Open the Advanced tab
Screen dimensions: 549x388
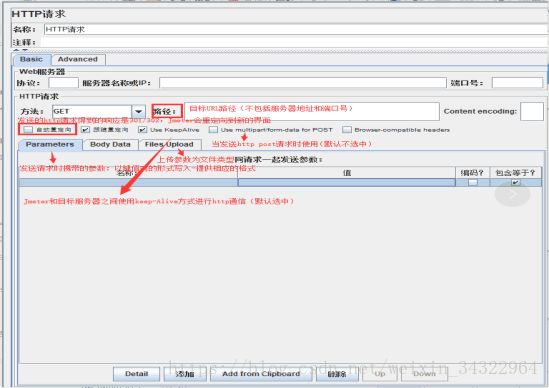[78, 60]
